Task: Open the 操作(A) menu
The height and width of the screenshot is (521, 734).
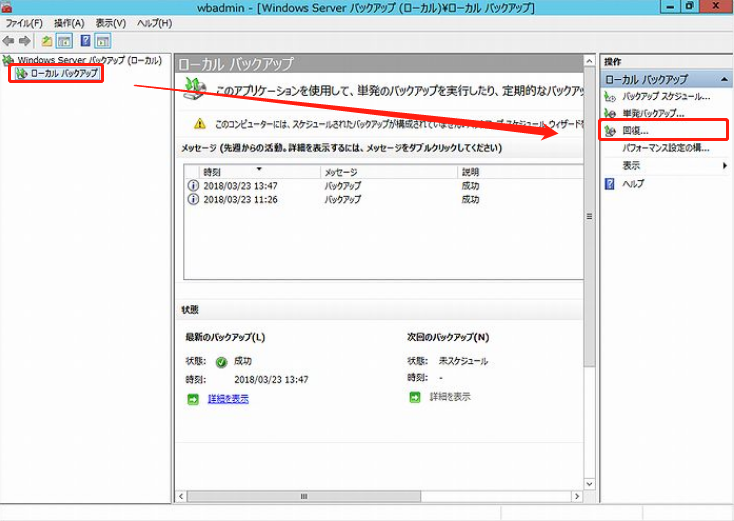Action: click(69, 23)
